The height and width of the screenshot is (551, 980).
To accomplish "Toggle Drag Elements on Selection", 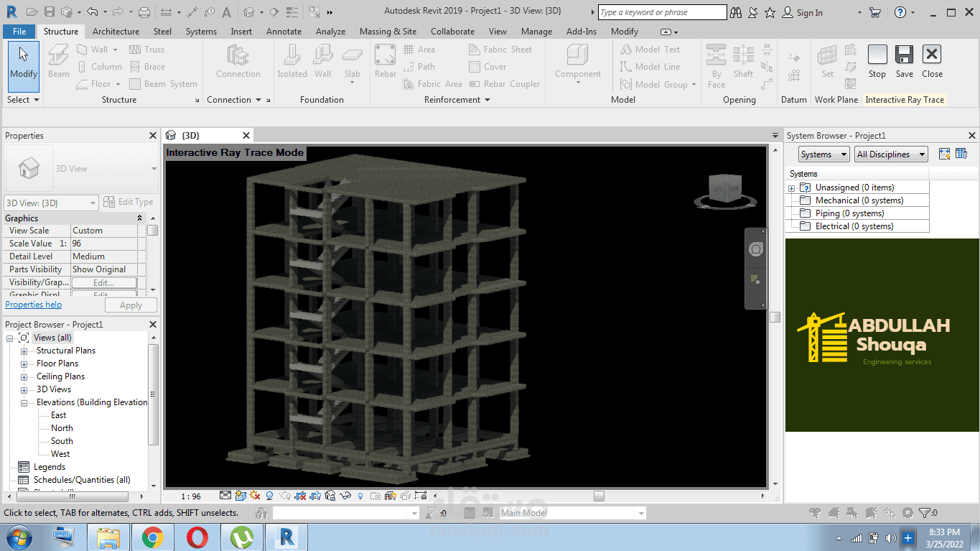I will (890, 513).
